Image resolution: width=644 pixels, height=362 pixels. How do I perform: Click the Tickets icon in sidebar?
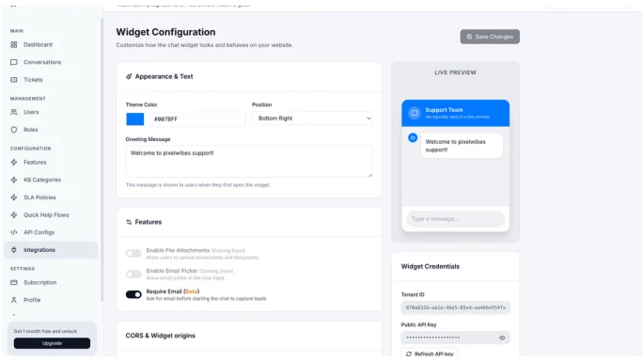pos(14,80)
